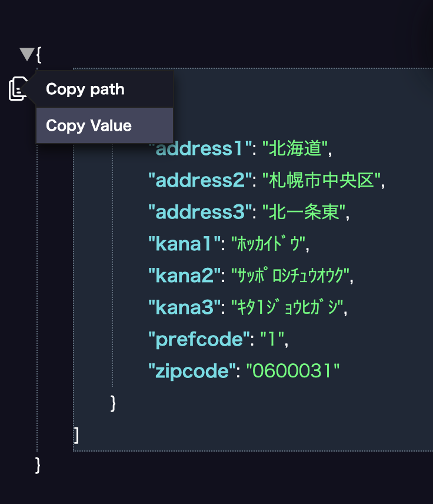Viewport: 433px width, 504px height.
Task: Select the kana1 value ホッカイドウ
Action: (268, 244)
